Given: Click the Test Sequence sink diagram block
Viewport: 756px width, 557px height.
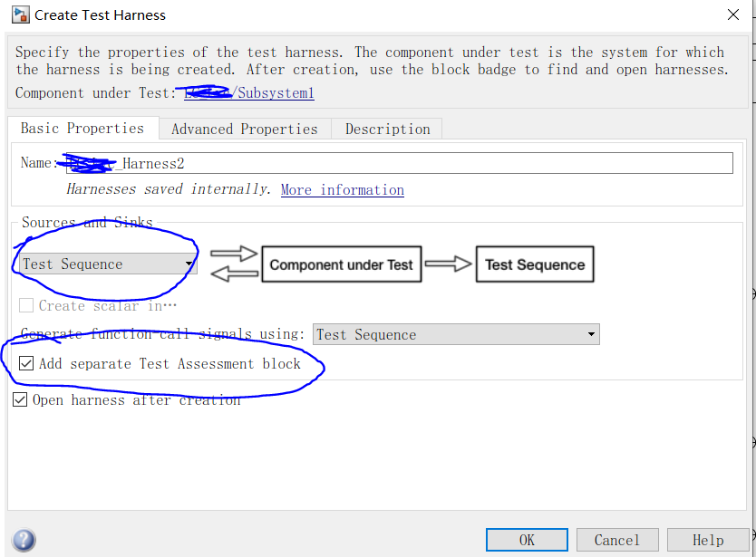Looking at the screenshot, I should [x=535, y=264].
